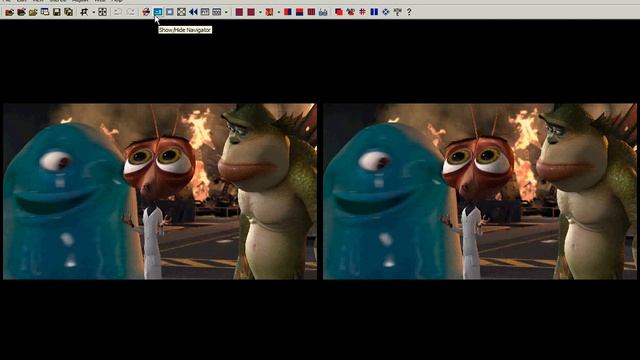
Task: Select the left stereo image pane
Action: 160,191
